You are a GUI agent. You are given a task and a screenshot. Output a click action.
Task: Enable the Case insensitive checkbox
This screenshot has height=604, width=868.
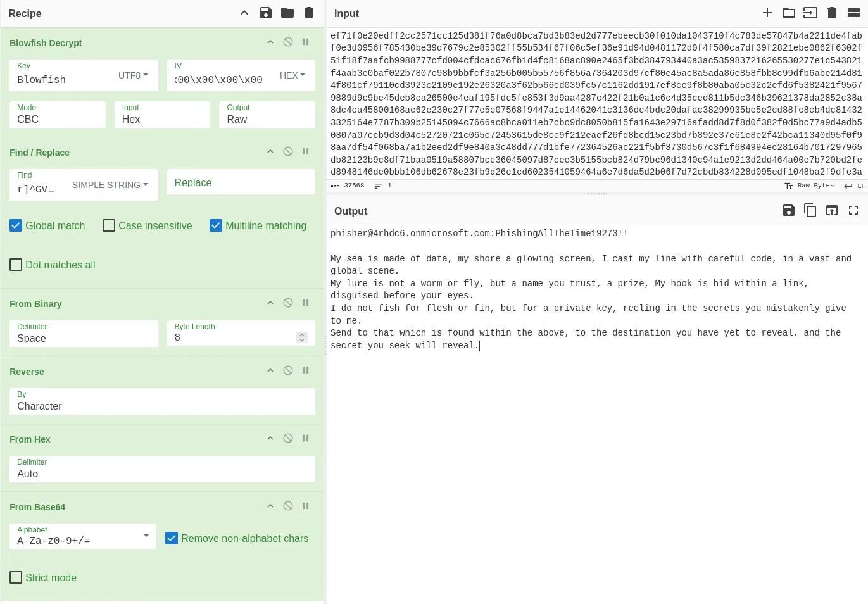[x=109, y=225]
